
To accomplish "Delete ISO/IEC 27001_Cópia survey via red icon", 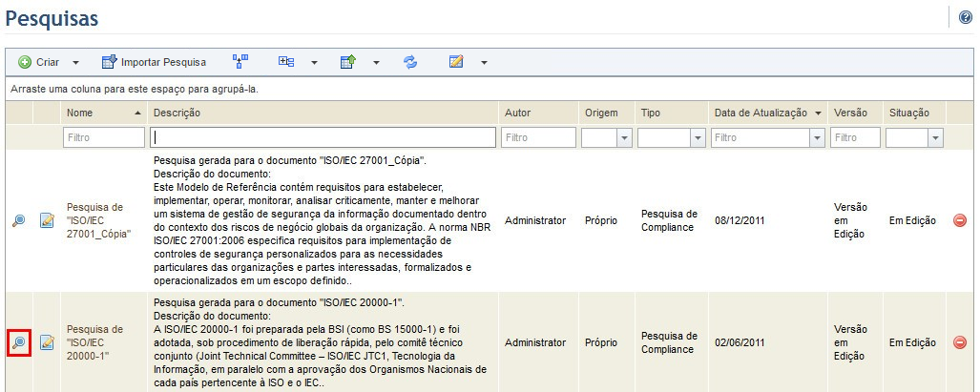I will tap(959, 220).
